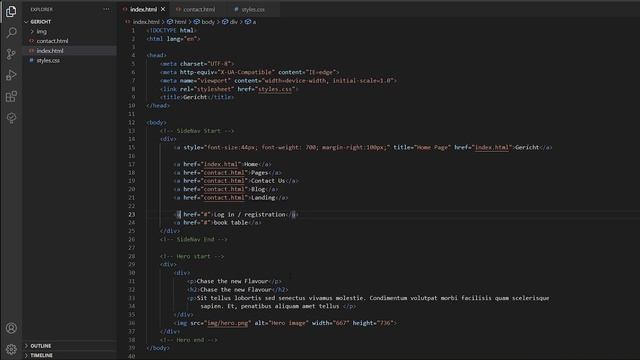
Task: Click the viewport meta tag line
Action: click(x=278, y=80)
